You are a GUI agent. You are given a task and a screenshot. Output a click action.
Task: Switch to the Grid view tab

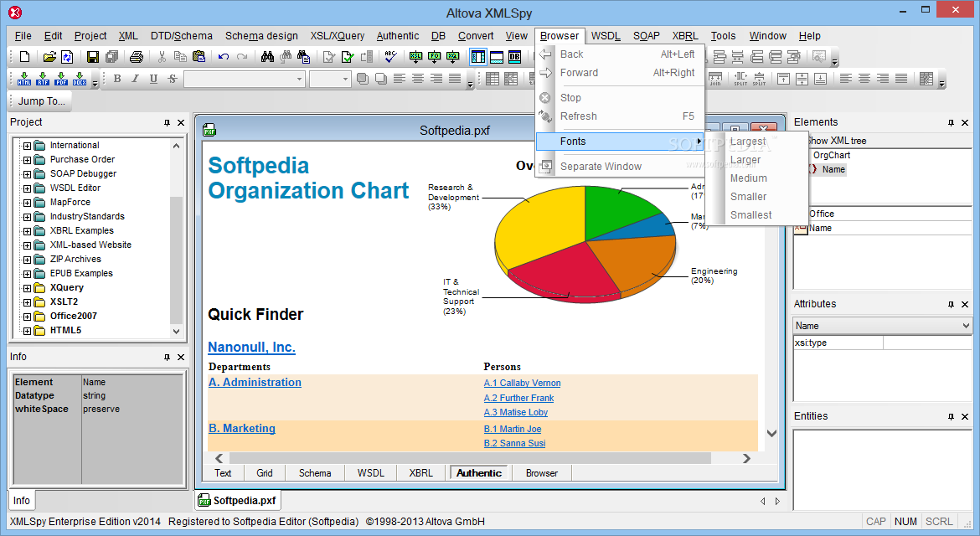[x=265, y=473]
